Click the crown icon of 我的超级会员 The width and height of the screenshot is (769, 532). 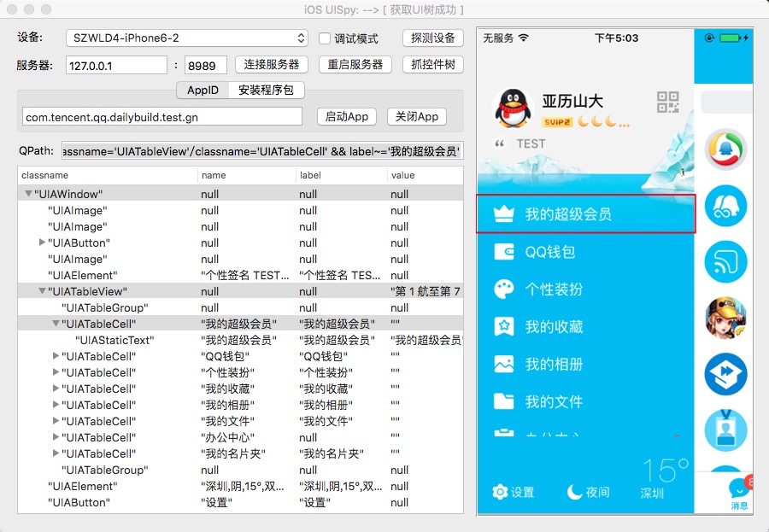[x=504, y=214]
